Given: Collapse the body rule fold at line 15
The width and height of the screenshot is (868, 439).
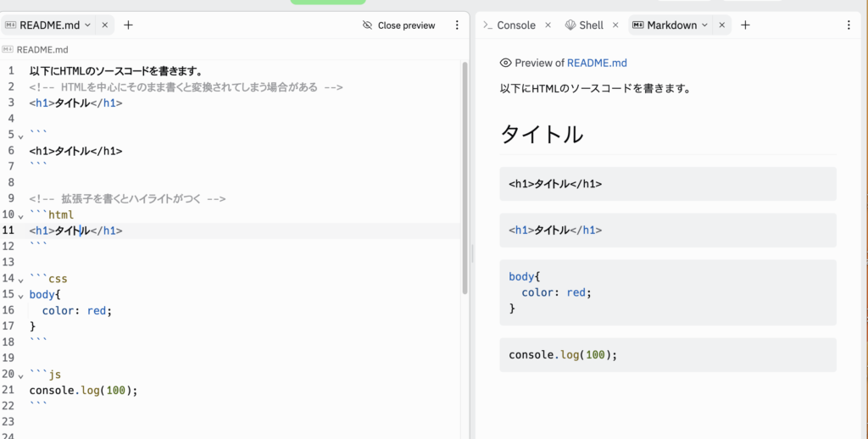Looking at the screenshot, I should point(21,296).
